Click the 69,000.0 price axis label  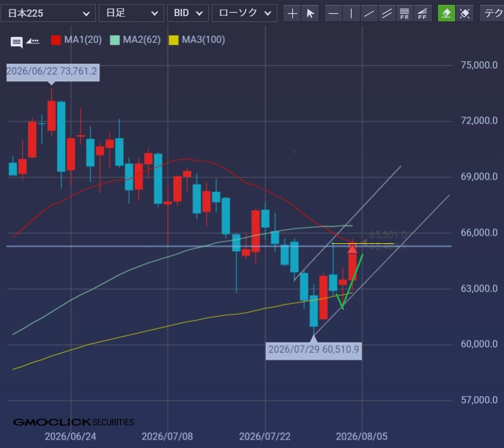pos(479,177)
